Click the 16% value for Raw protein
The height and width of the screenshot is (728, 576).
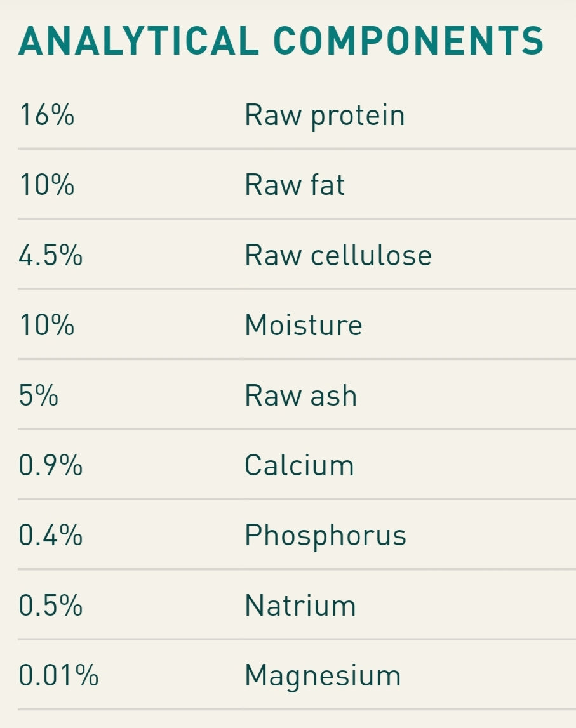[46, 116]
